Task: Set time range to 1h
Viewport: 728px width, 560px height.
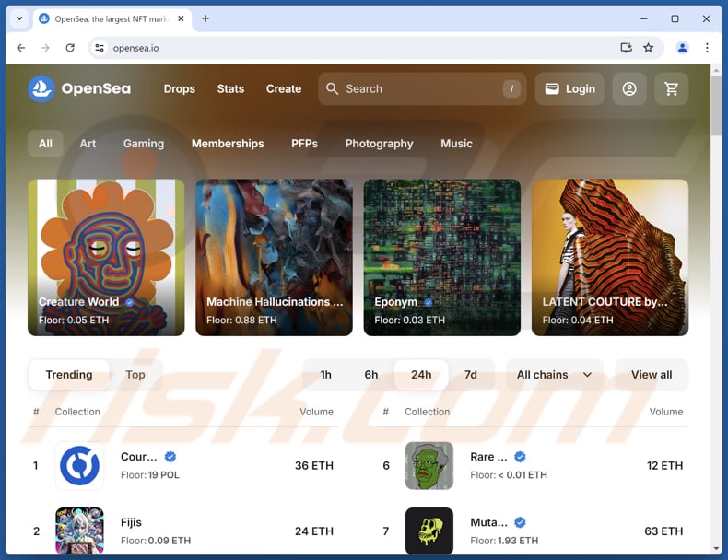Action: point(325,375)
